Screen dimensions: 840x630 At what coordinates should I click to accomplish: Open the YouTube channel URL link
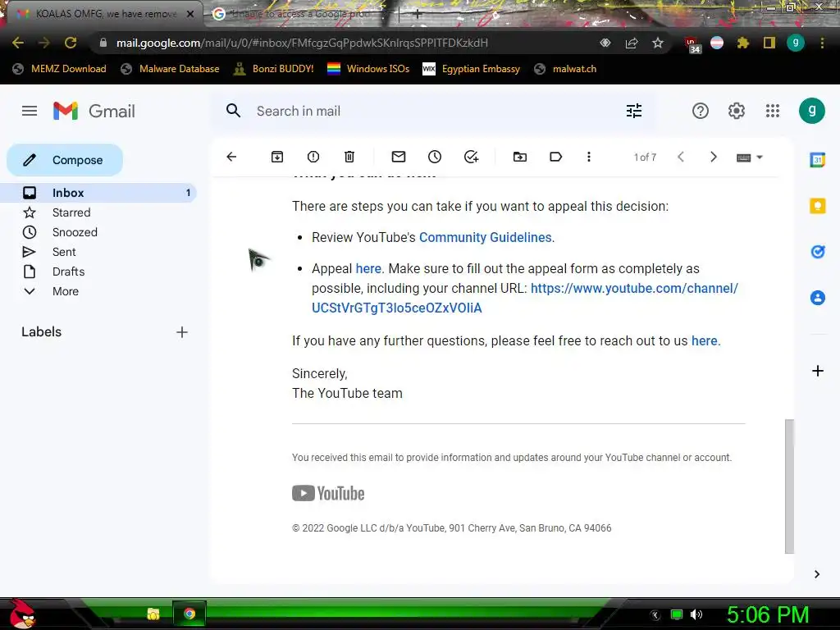click(525, 299)
